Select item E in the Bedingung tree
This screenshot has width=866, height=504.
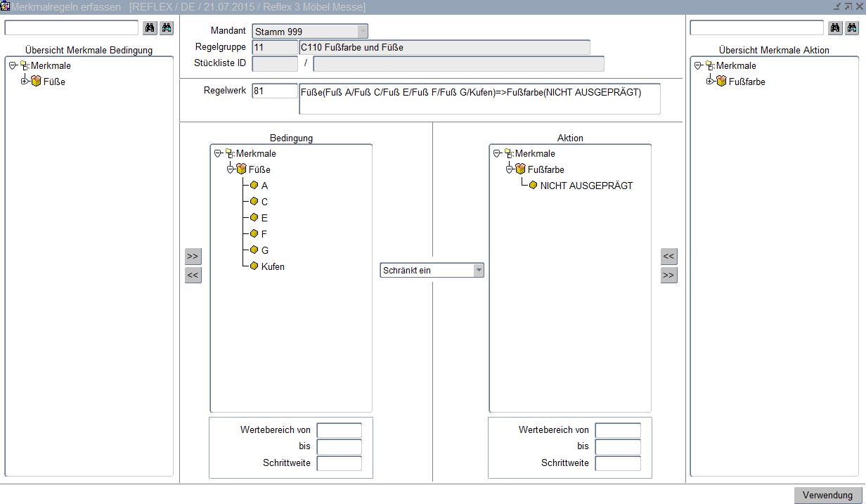point(264,218)
